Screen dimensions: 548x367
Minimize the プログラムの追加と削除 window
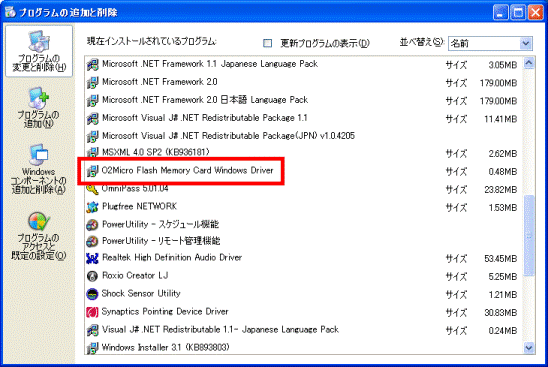500,13
